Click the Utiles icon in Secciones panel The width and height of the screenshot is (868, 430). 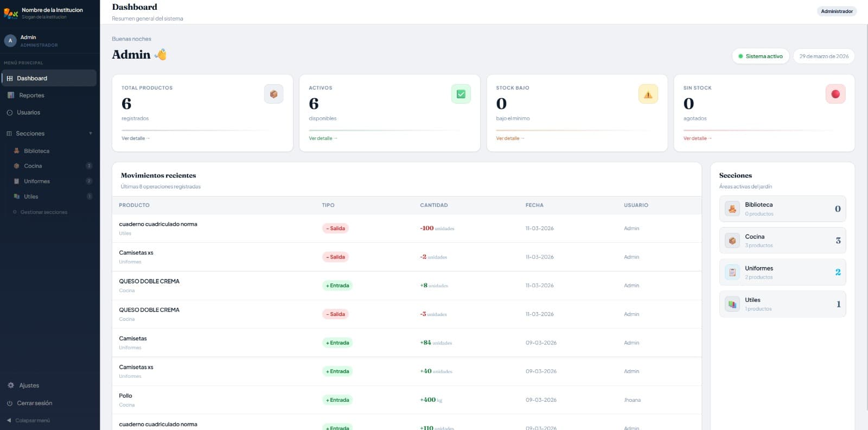pos(732,304)
